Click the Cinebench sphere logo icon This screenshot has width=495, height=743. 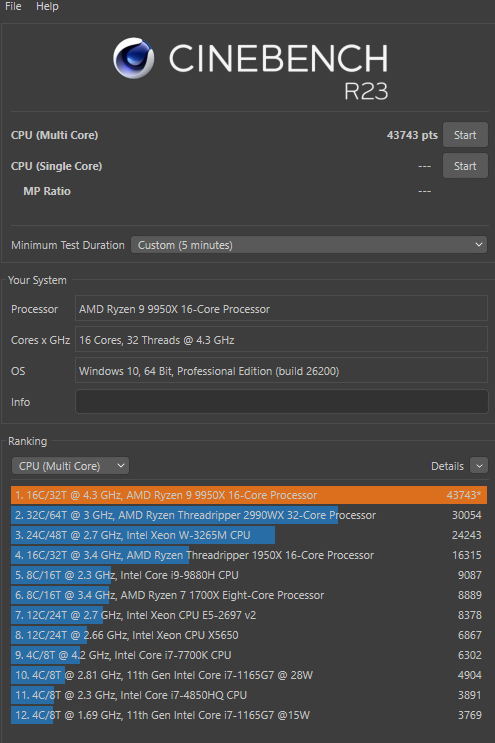coord(133,58)
